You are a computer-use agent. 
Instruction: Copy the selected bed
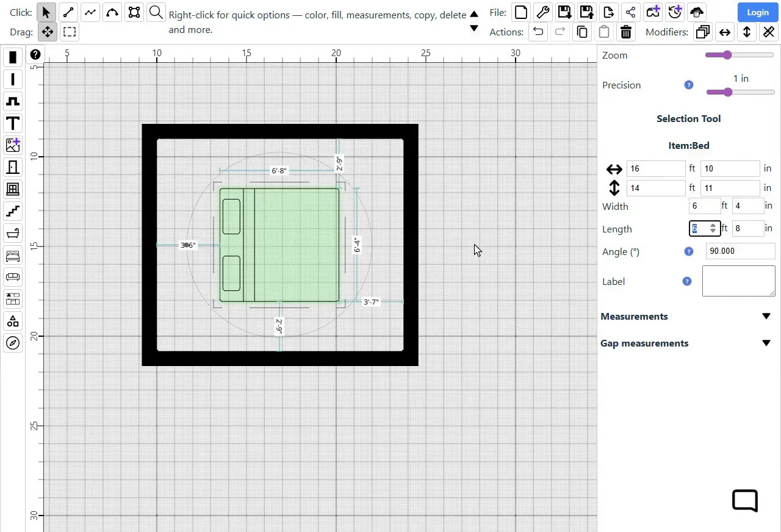point(581,32)
